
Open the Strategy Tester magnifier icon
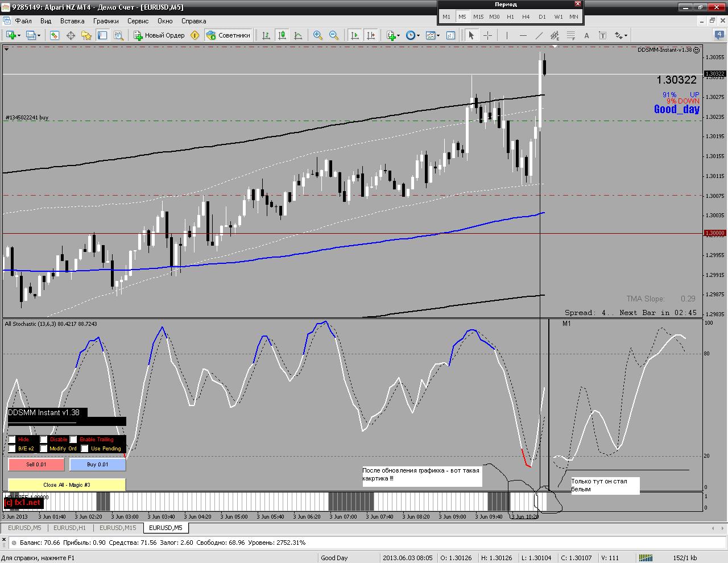coord(118,35)
